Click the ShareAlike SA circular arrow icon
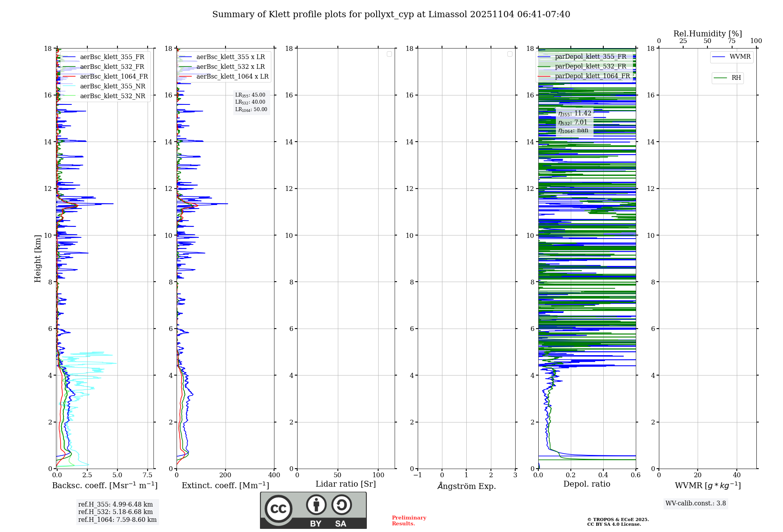This screenshot has width=783, height=532. tap(341, 505)
